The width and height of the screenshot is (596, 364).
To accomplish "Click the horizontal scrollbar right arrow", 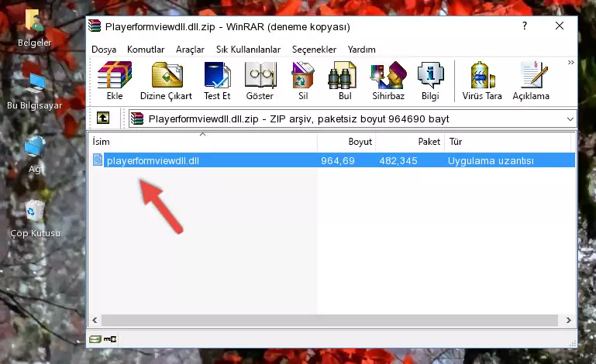I will tap(569, 321).
